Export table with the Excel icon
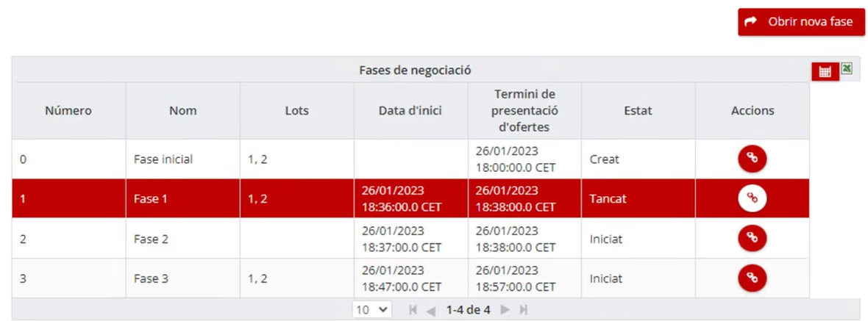Screen dimensions: 868x321 [847, 68]
